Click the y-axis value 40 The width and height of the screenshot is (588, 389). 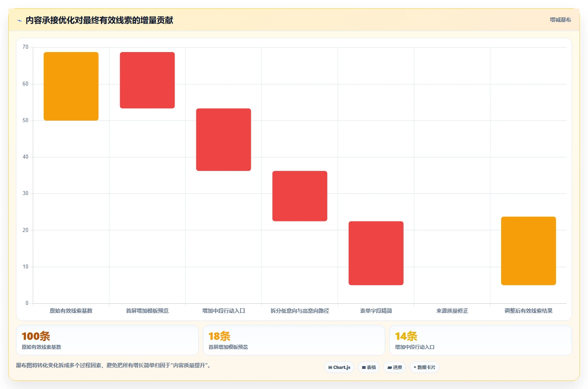pyautogui.click(x=25, y=157)
